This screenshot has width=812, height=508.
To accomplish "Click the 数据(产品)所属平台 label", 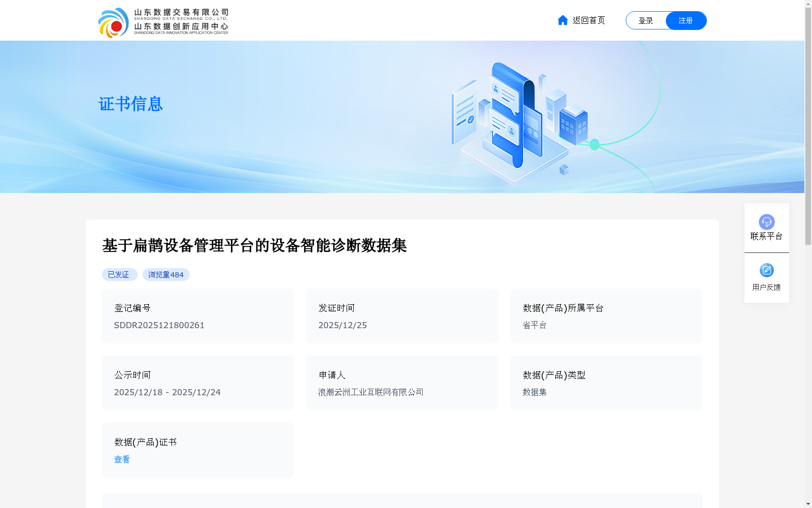I will click(563, 308).
